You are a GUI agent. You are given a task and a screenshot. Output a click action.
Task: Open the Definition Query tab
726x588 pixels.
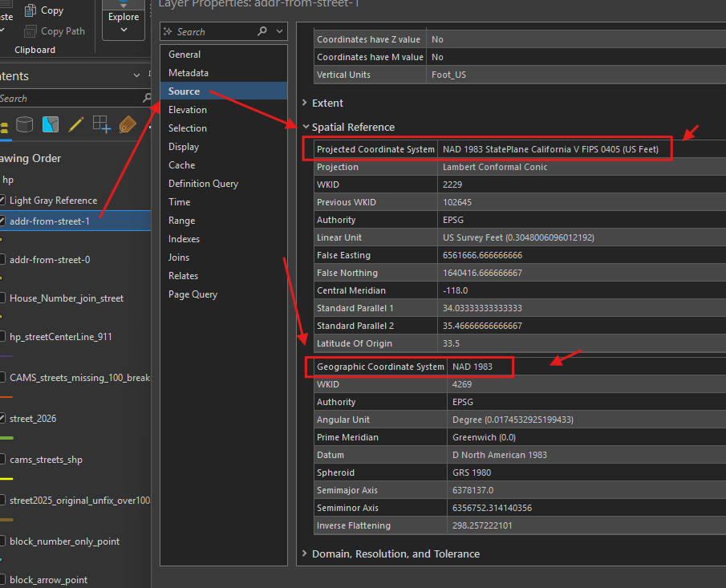tap(224, 184)
